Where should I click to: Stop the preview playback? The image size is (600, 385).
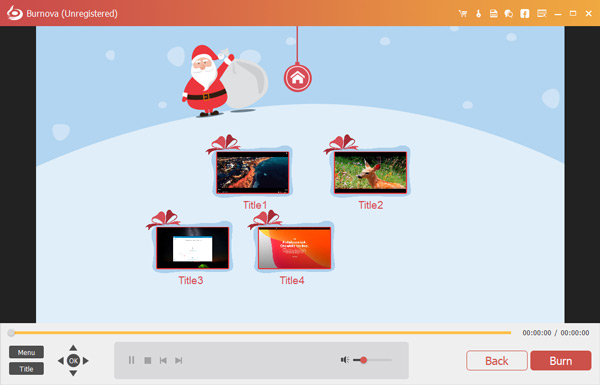[x=148, y=360]
